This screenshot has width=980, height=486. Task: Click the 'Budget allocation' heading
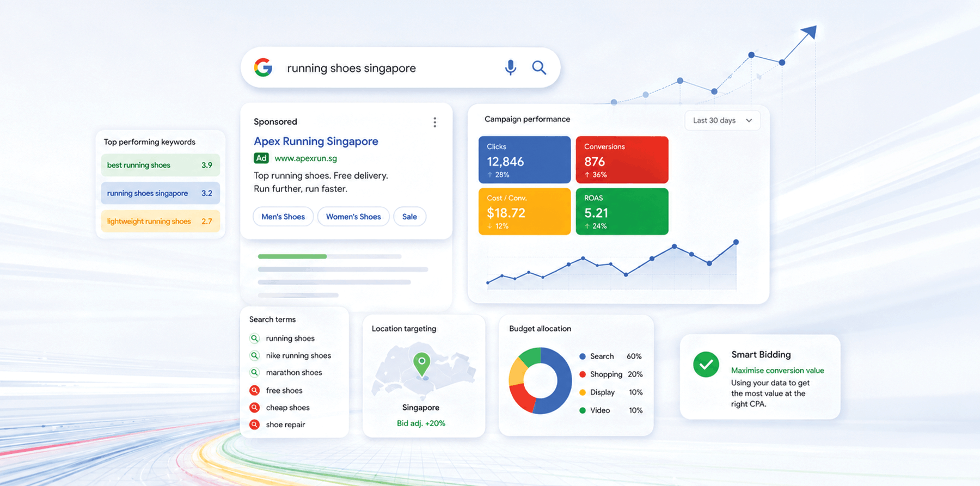pyautogui.click(x=540, y=328)
